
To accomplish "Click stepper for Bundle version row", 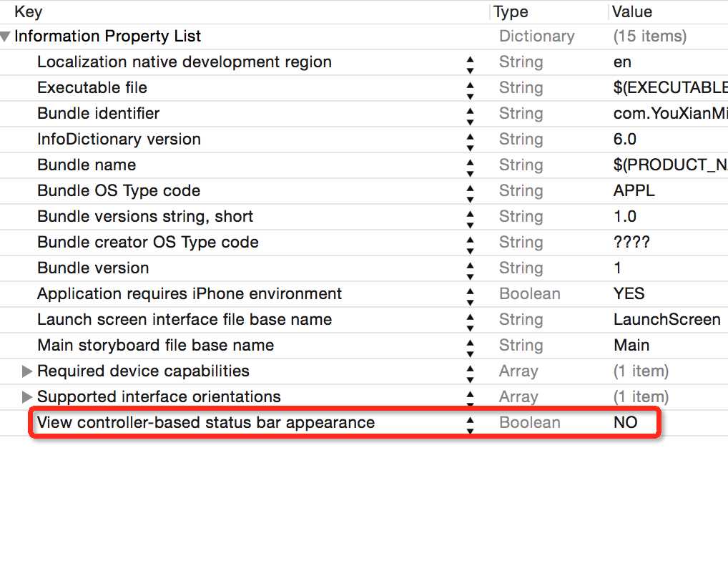I will point(470,268).
